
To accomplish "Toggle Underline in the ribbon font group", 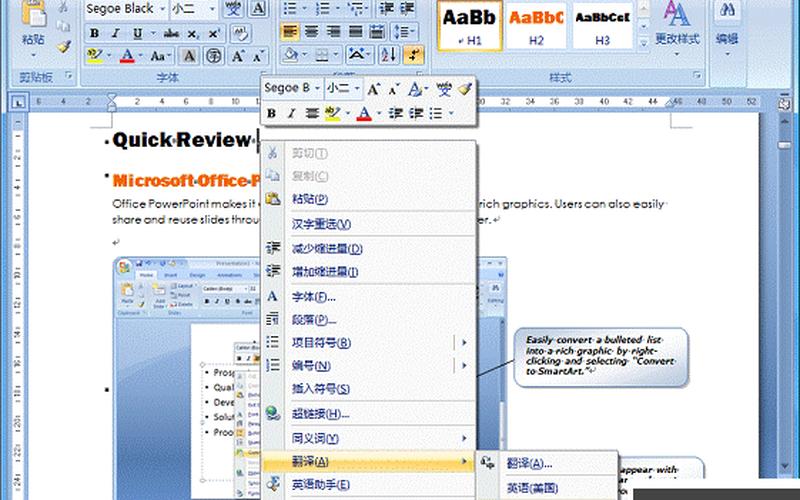I will click(x=137, y=34).
